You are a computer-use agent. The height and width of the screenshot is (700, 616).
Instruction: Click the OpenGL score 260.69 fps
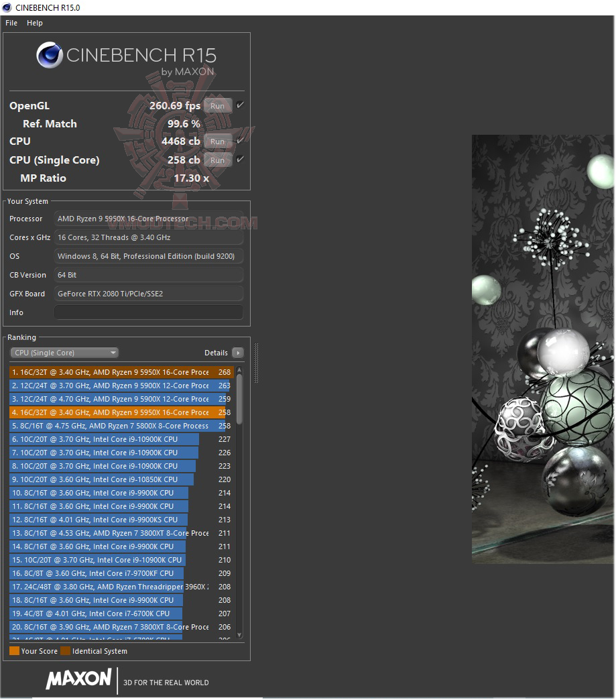[174, 106]
